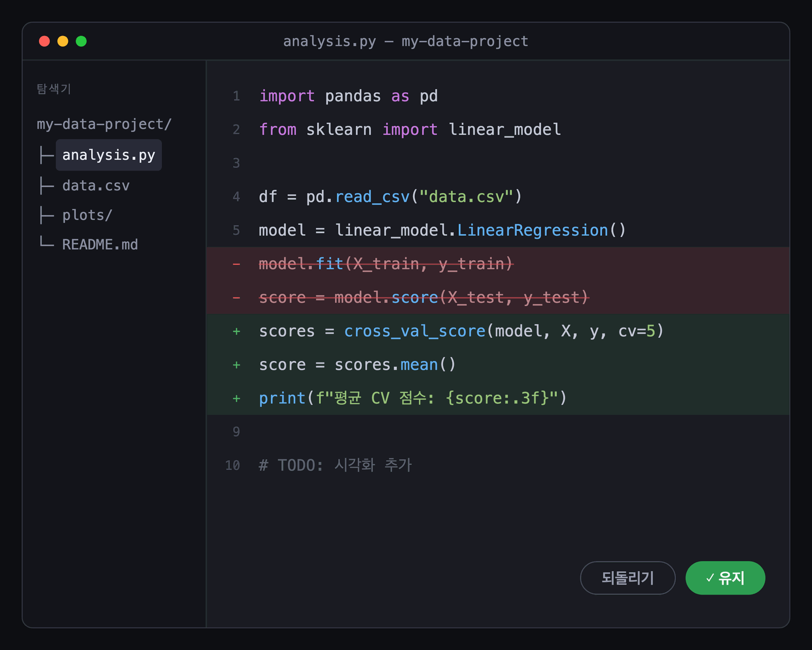Click the green 유지 keep button

[x=725, y=578]
